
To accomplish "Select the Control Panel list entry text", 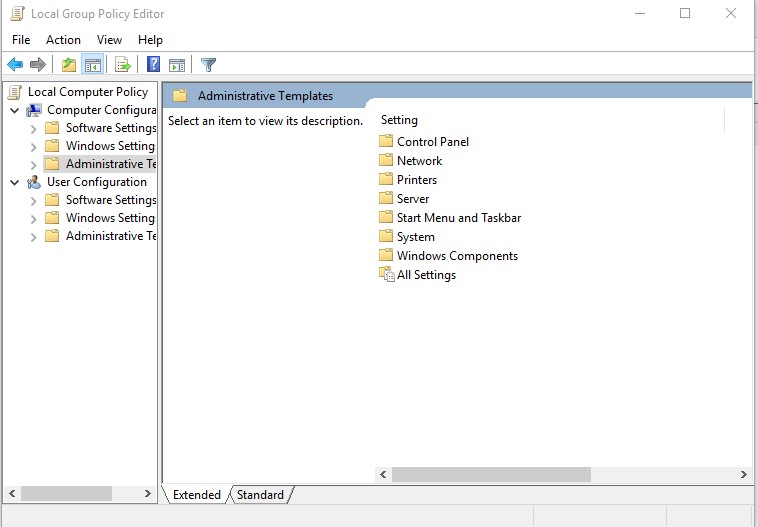I will click(x=433, y=142).
